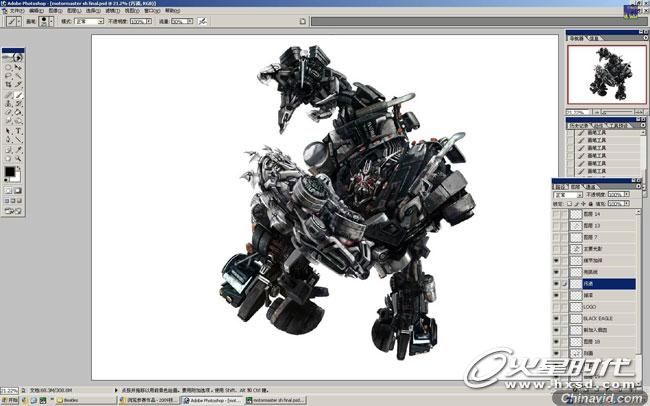650x406 pixels.
Task: Toggle lock transparent pixels in Layers panel
Action: click(x=570, y=204)
